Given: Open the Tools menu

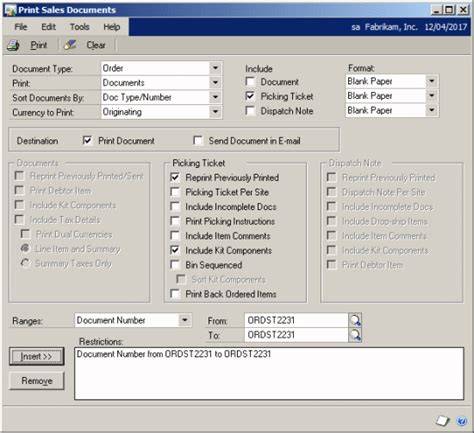Looking at the screenshot, I should 80,27.
